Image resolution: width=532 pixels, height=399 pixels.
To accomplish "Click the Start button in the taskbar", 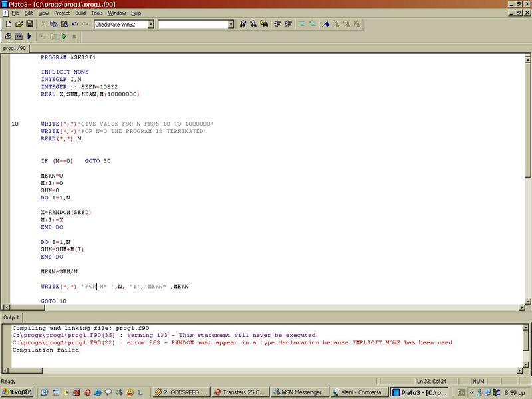I will pos(18,392).
